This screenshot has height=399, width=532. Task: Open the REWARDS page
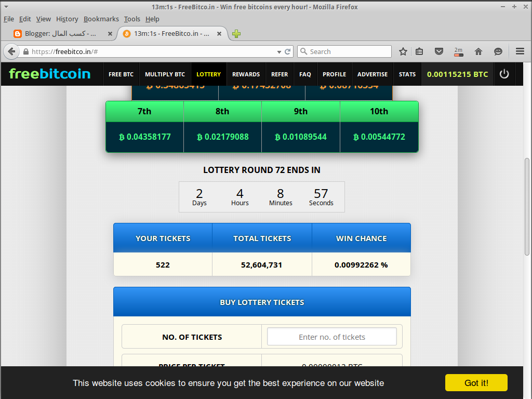pos(246,74)
